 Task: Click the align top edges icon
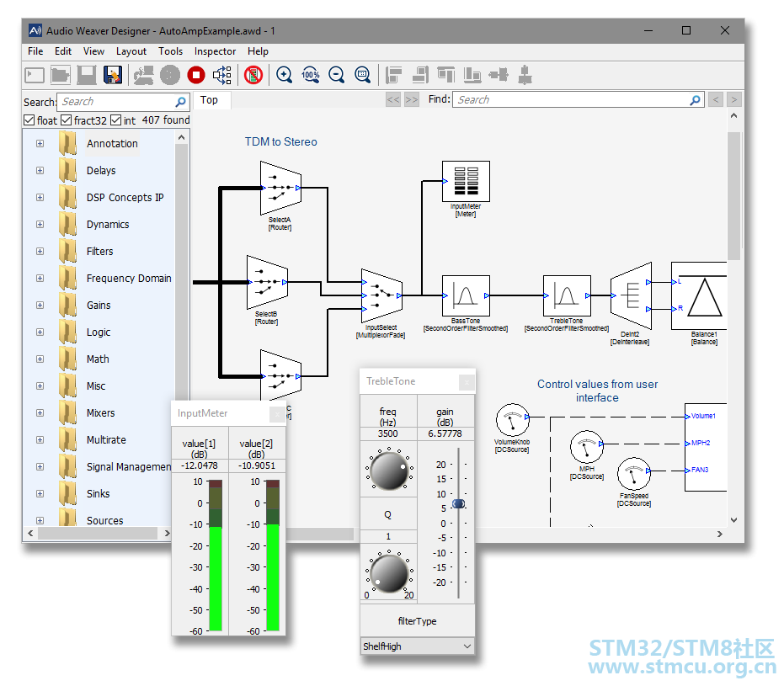[446, 76]
